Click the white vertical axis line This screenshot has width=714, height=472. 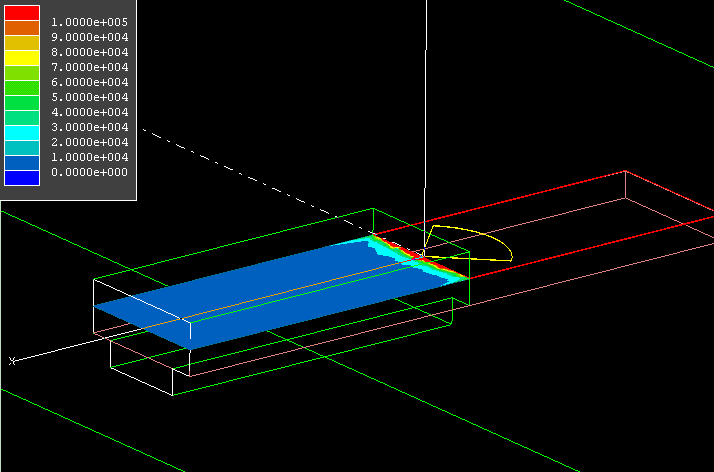click(x=425, y=100)
